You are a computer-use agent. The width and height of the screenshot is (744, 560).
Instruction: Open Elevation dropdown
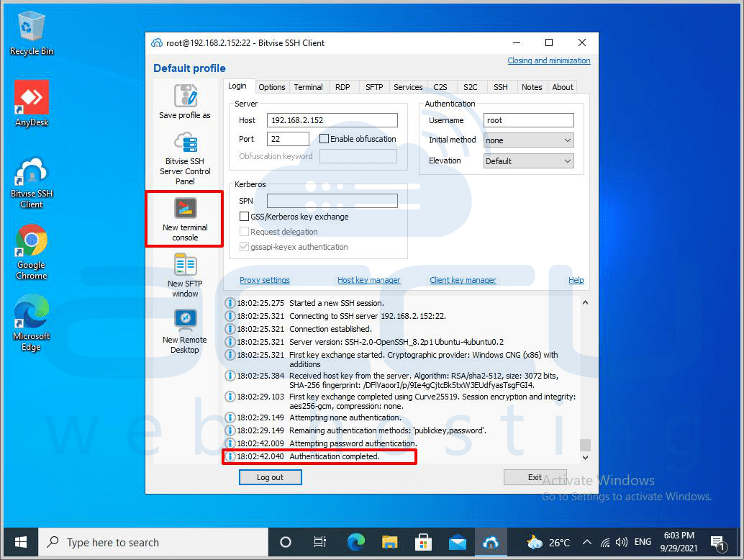[529, 161]
